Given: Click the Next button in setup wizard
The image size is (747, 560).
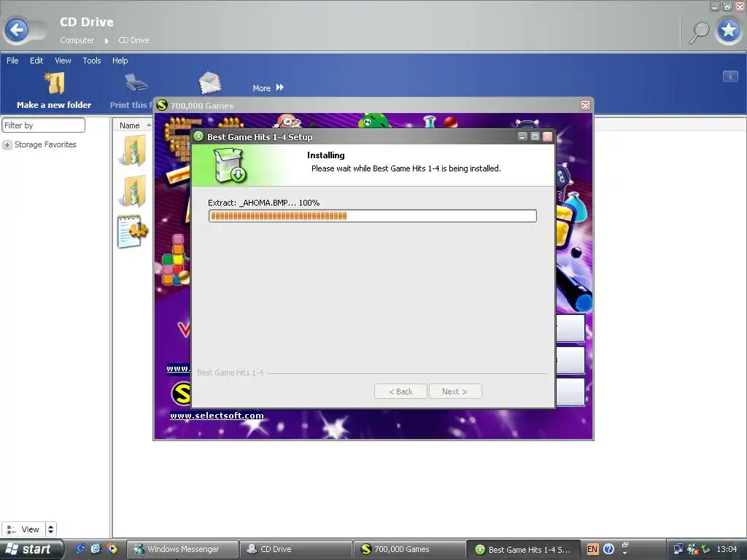Looking at the screenshot, I should pyautogui.click(x=455, y=392).
